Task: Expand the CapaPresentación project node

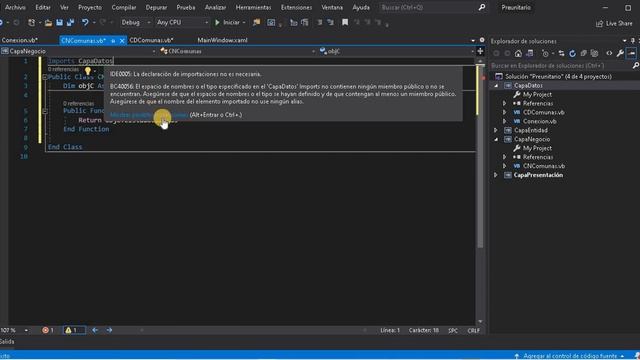Action: [x=496, y=175]
